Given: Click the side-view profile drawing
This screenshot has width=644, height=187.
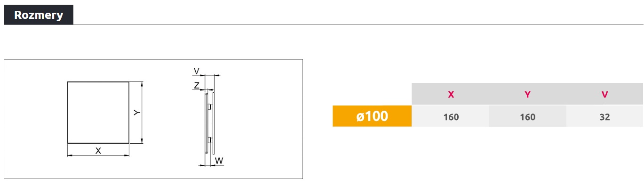Looking at the screenshot, I should click(x=209, y=122).
